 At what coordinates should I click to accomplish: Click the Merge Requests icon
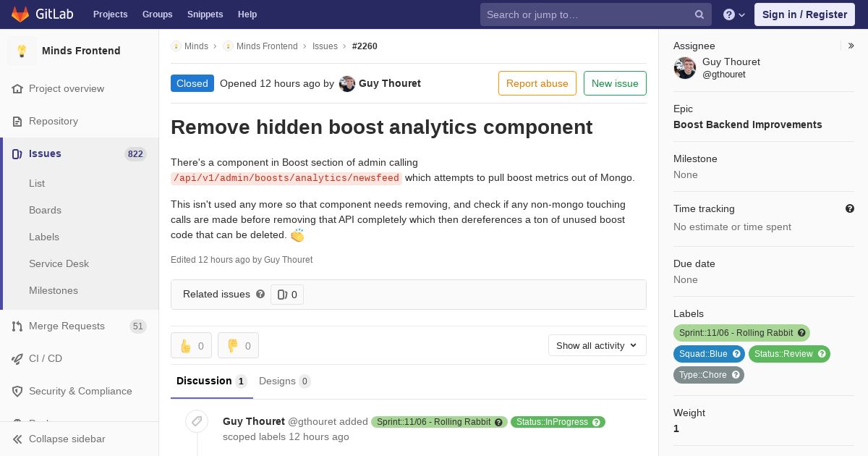[17, 326]
